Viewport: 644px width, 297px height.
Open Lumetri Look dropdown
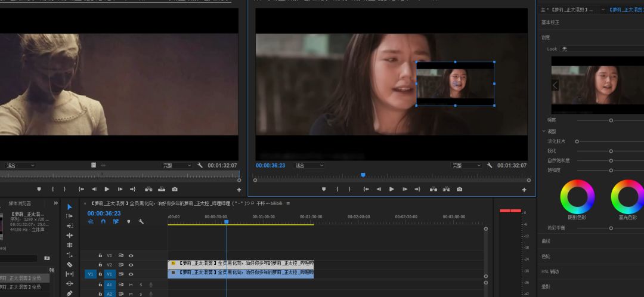tap(602, 49)
